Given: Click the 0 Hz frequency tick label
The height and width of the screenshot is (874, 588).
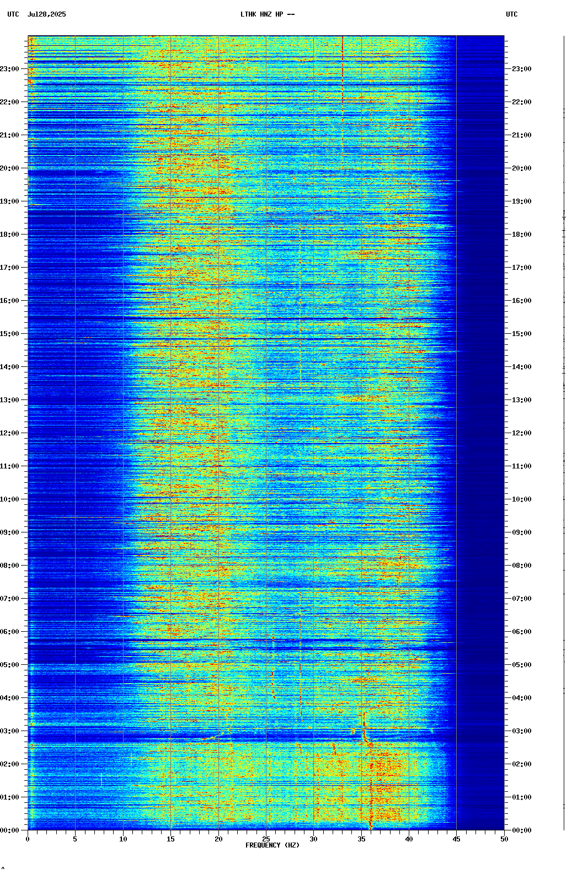Looking at the screenshot, I should tap(28, 839).
